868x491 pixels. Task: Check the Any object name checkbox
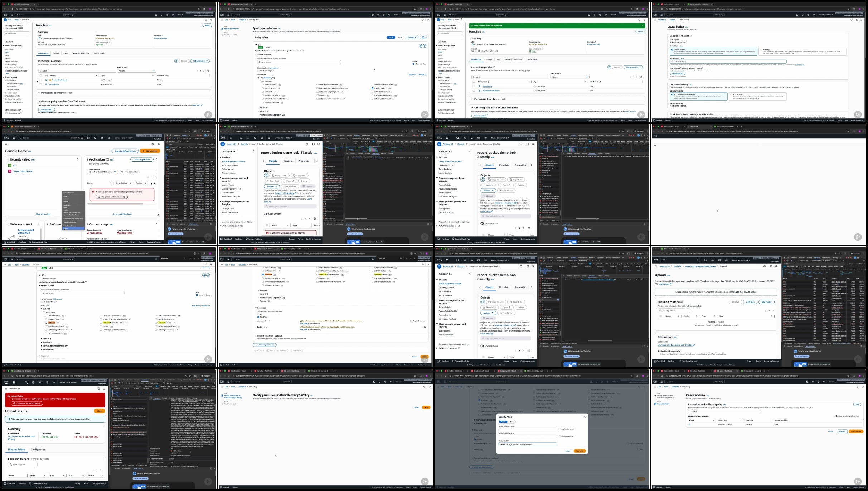[x=559, y=436]
